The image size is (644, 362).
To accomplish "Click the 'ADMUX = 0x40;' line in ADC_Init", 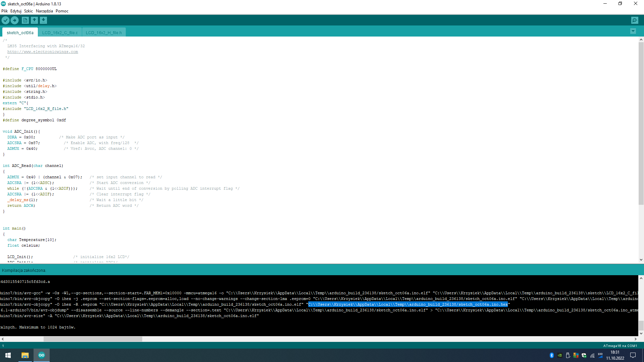I will (x=22, y=148).
